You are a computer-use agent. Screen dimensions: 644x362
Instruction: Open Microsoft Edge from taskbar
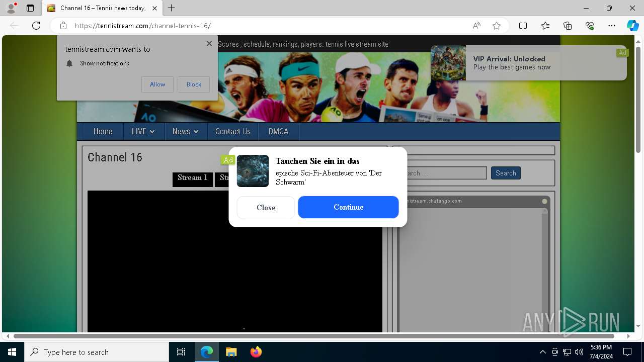point(207,352)
